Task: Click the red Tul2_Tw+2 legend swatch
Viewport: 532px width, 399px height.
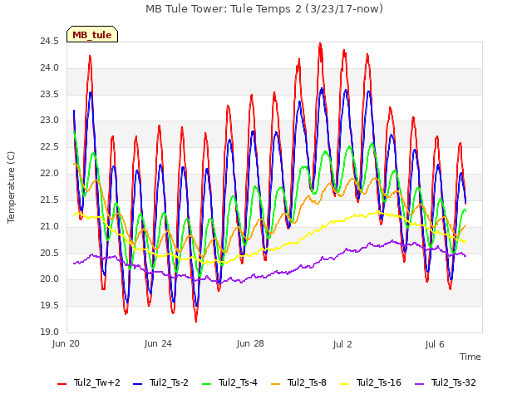Action: (x=62, y=384)
